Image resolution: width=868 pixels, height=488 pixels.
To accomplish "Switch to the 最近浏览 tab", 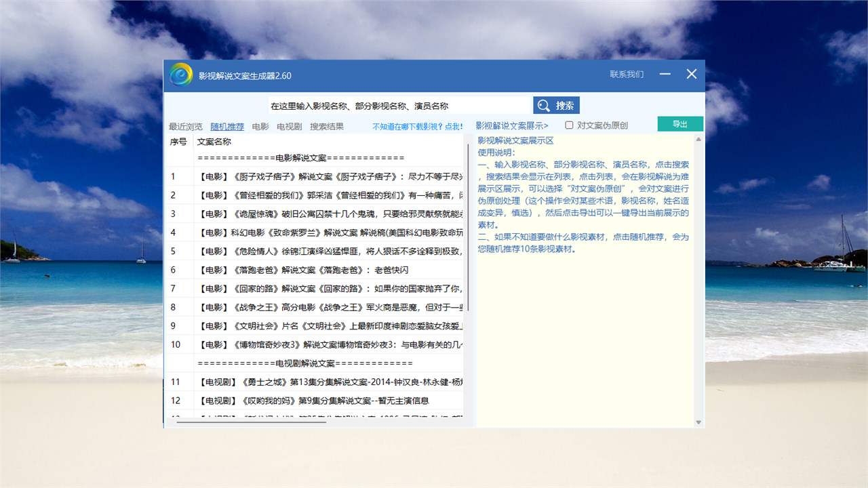I will coord(186,126).
